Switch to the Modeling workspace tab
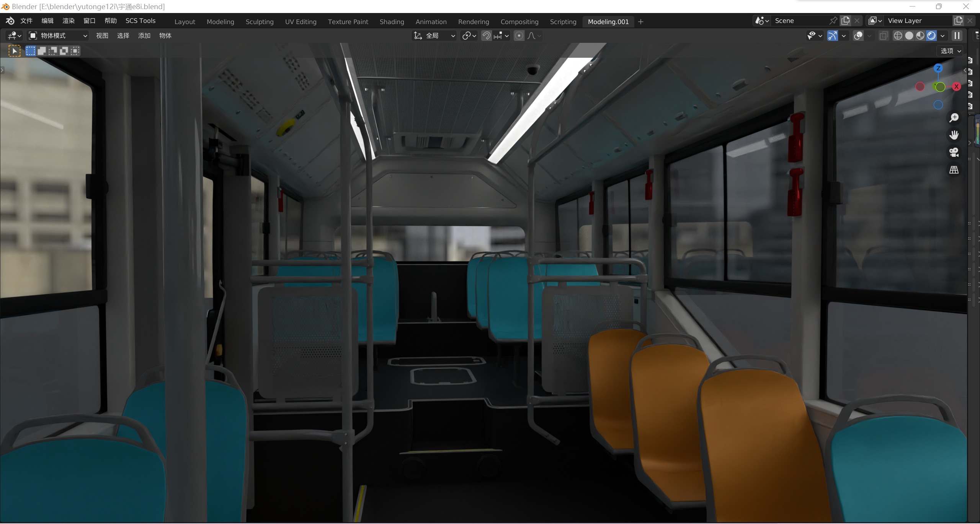 [220, 22]
